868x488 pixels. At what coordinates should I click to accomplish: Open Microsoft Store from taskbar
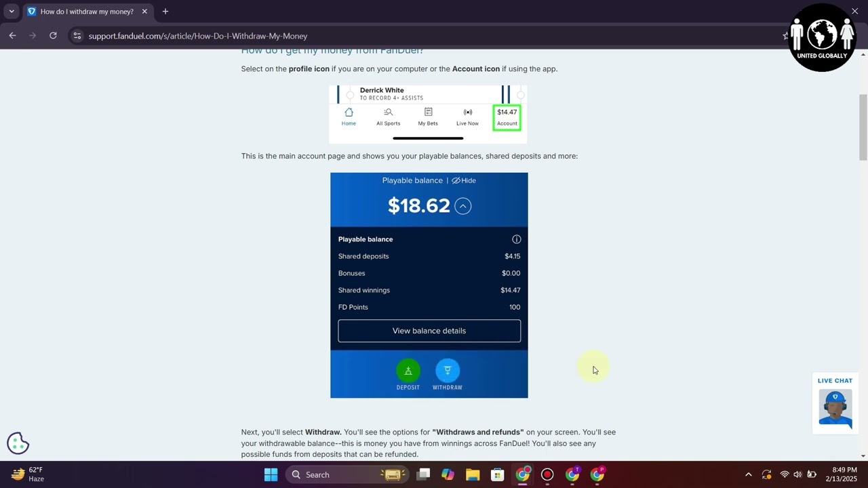click(x=498, y=474)
